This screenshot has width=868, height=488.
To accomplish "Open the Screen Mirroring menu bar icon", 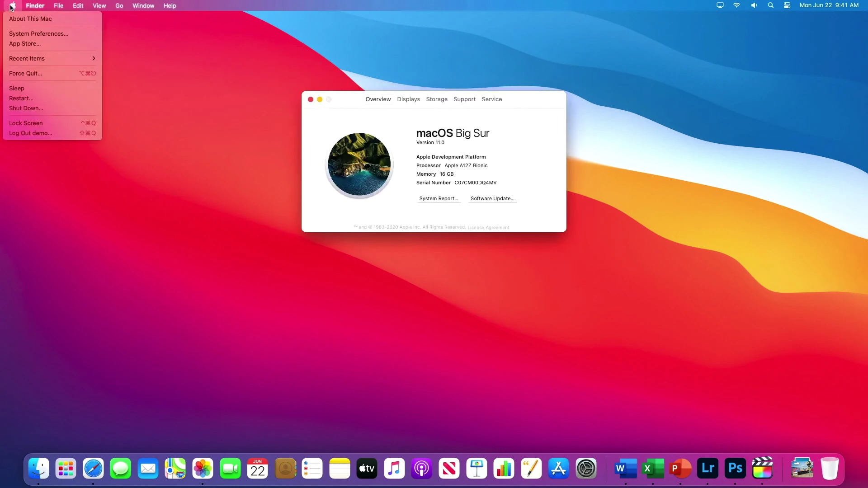I will point(720,5).
